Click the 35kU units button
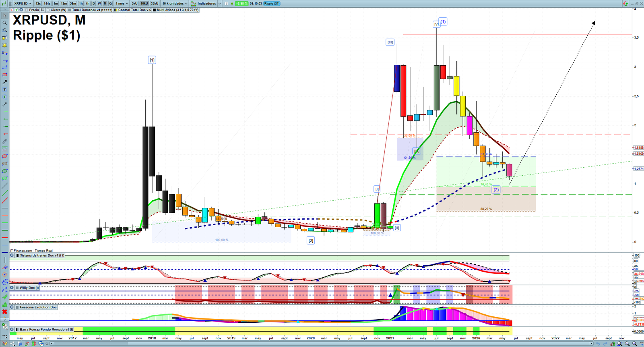The height and width of the screenshot is (347, 644). (x=155, y=4)
